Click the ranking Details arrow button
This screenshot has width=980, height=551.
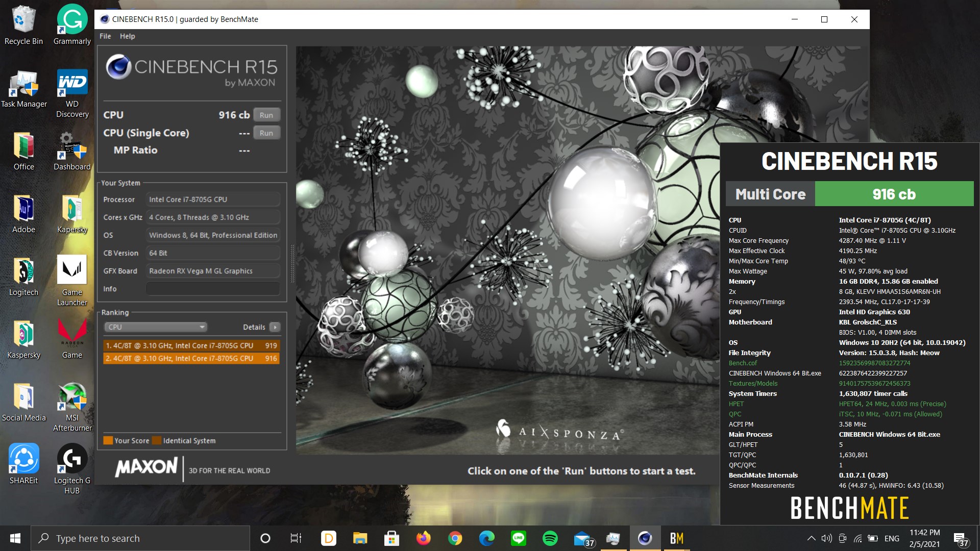[275, 327]
